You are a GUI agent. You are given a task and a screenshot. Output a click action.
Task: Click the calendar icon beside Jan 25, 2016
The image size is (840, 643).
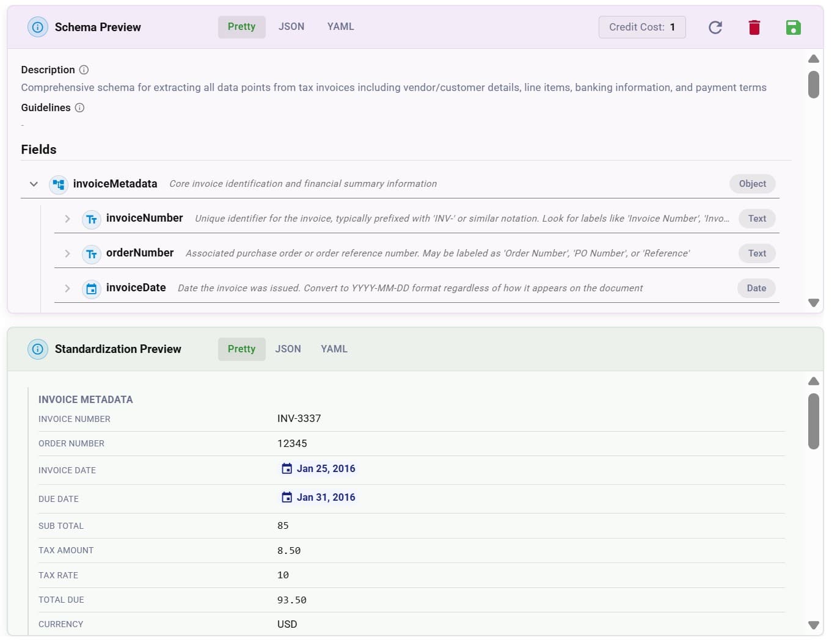pos(287,468)
